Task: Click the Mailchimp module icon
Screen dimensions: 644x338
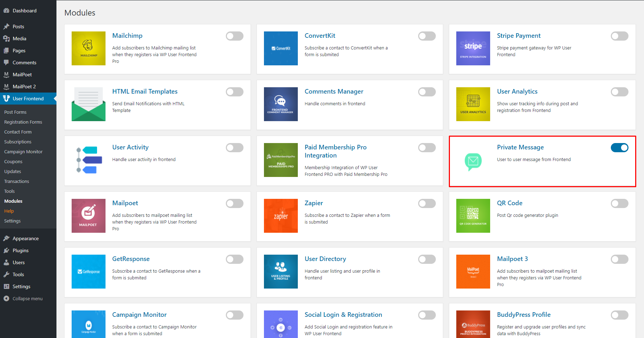Action: pos(88,48)
